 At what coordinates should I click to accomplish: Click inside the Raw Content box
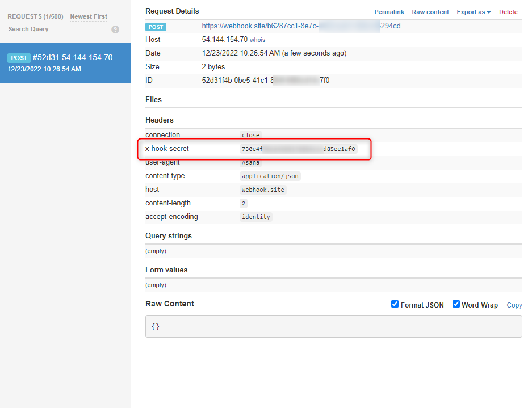333,326
